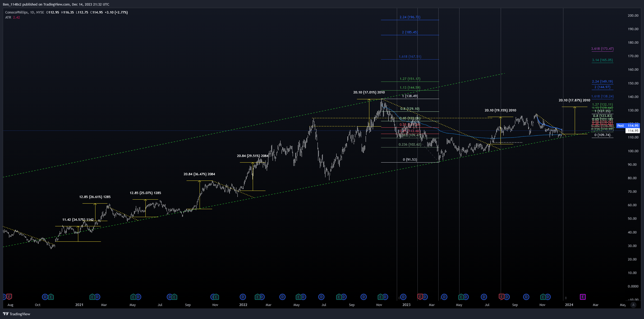
Task: Open the green earnings marker after Jul 2021
Action: point(174,297)
